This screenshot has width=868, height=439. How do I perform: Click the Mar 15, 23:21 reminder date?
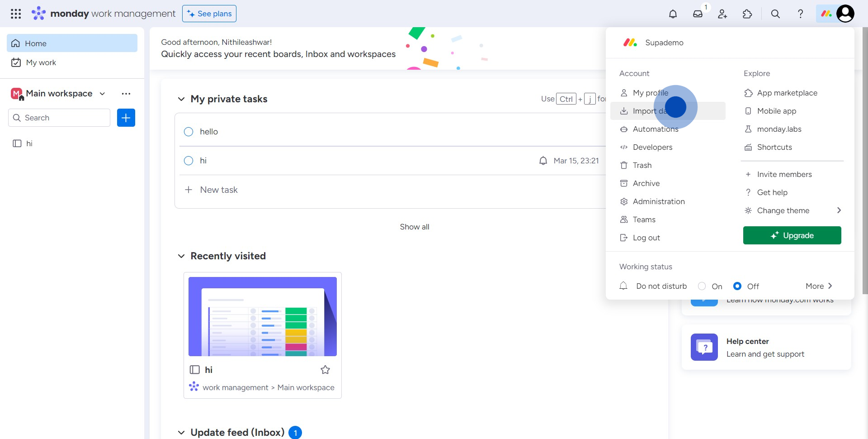(576, 161)
